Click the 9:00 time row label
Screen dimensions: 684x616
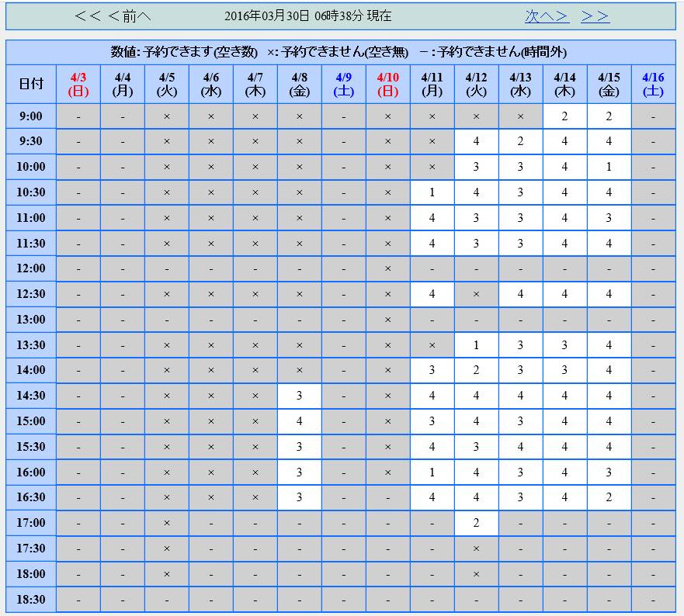tap(31, 116)
